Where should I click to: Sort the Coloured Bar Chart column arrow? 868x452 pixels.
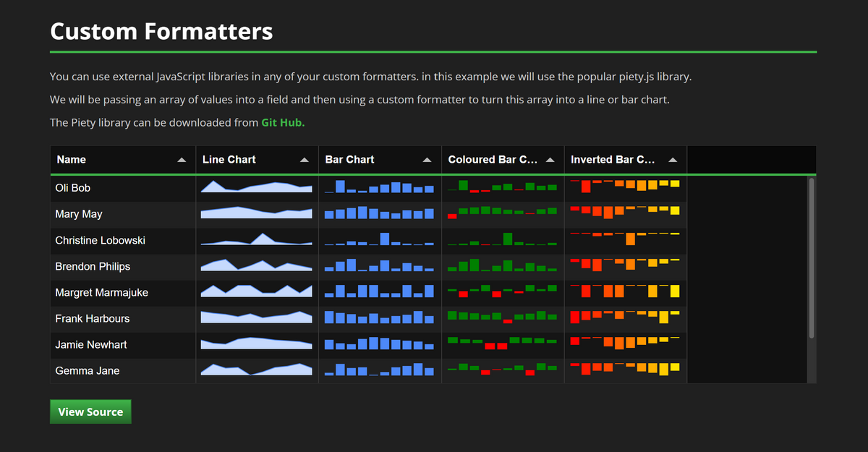coord(550,160)
